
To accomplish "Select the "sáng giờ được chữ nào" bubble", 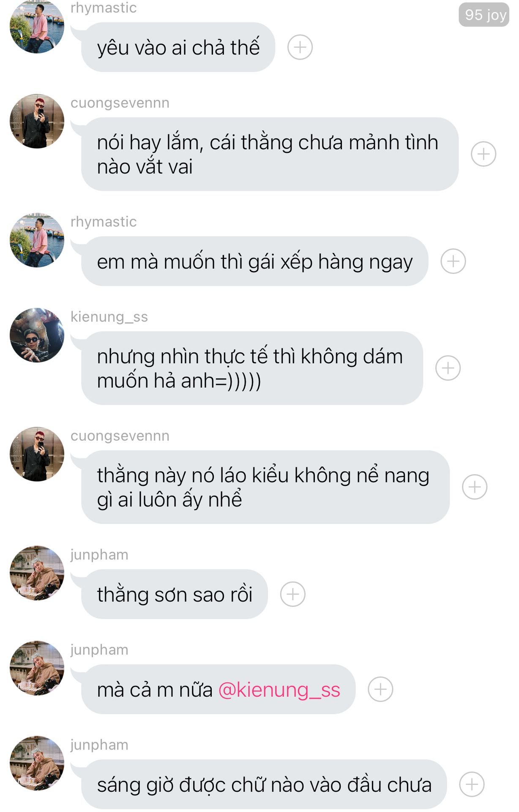I will 264,785.
